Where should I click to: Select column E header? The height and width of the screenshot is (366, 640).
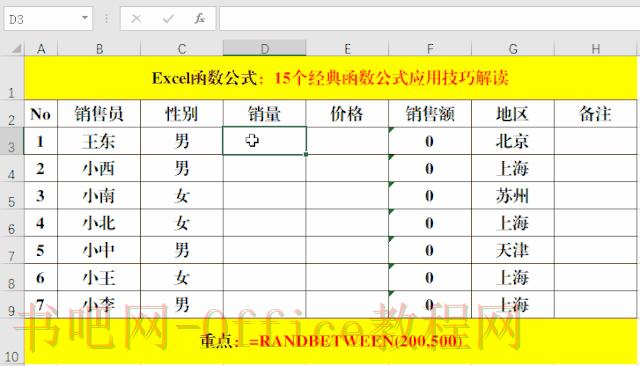pyautogui.click(x=347, y=49)
